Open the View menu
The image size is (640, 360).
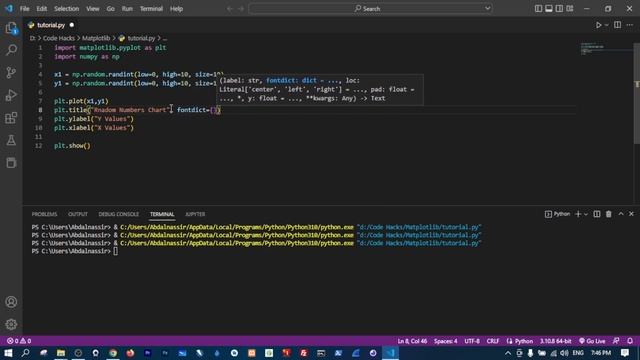point(93,9)
